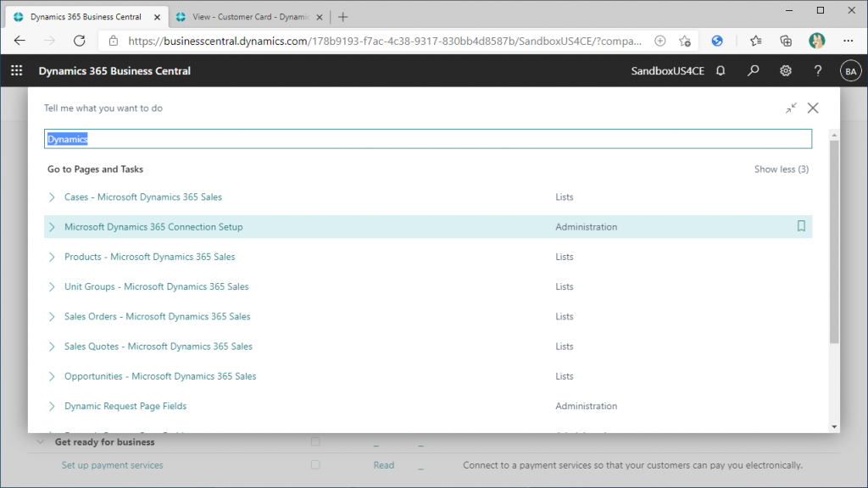Click Administration category of Connection Setup row
This screenshot has height=488, width=868.
click(x=587, y=227)
